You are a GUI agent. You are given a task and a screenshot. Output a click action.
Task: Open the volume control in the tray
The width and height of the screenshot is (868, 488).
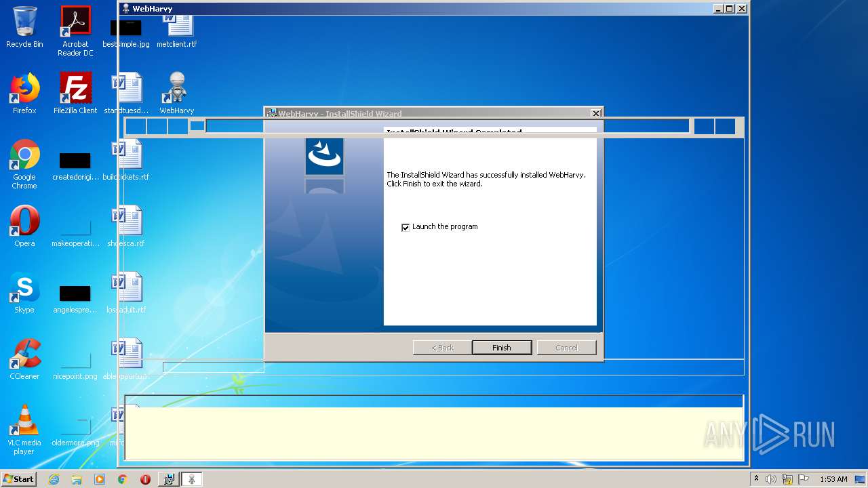(x=771, y=479)
